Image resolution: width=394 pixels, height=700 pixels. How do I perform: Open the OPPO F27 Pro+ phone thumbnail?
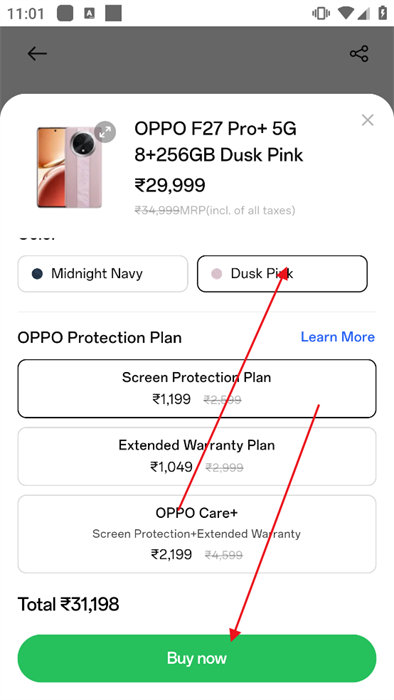pos(69,168)
